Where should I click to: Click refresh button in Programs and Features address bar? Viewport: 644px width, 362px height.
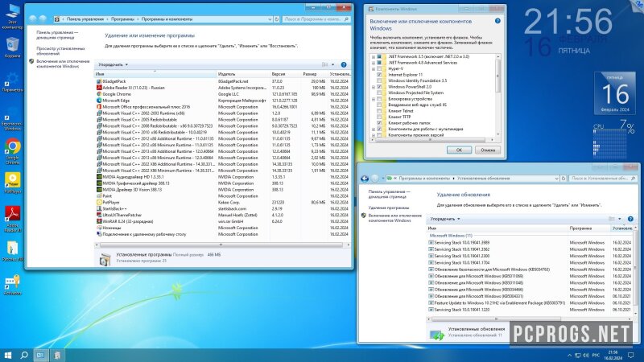277,19
